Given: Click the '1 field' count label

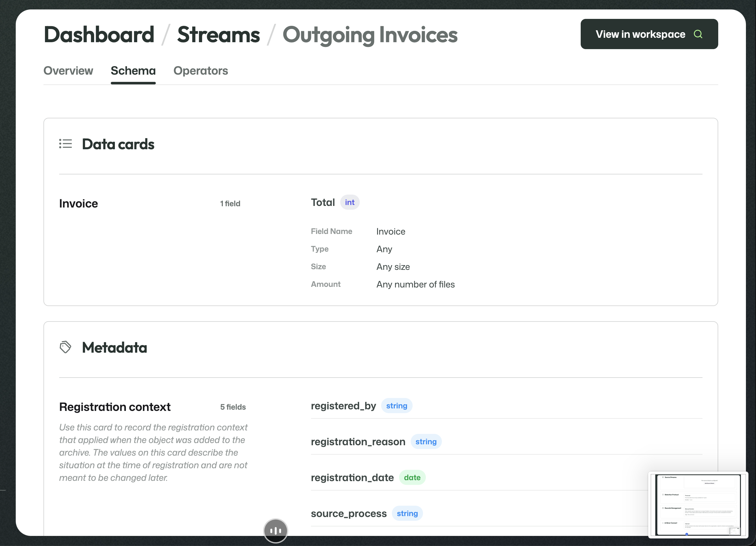Looking at the screenshot, I should [x=230, y=203].
